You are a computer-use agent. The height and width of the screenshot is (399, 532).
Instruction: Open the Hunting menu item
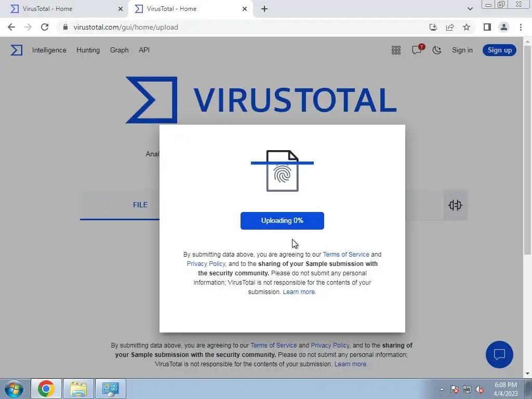tap(88, 50)
